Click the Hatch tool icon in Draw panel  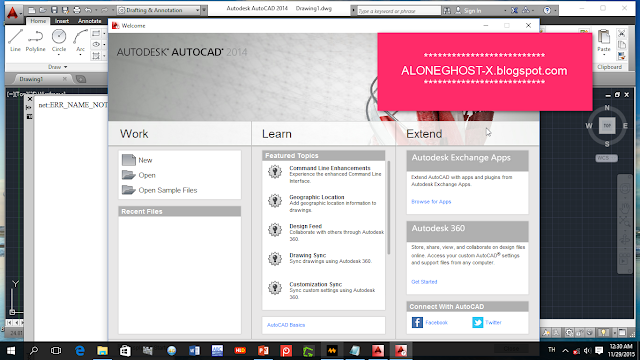click(x=96, y=56)
